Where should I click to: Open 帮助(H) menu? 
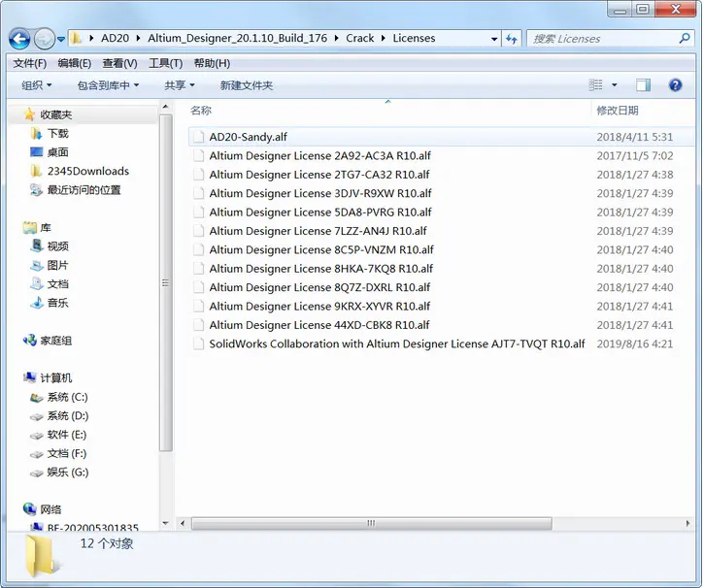[x=212, y=63]
